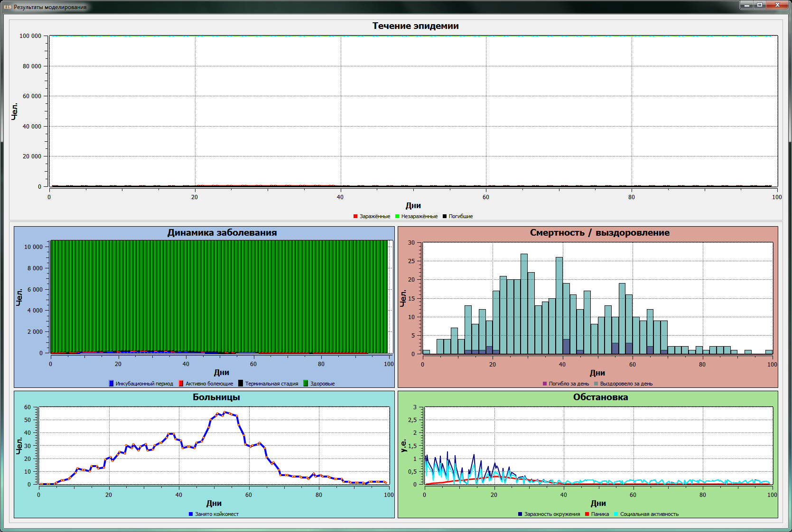Click the tallest recovered bar near day 29

coord(524,303)
